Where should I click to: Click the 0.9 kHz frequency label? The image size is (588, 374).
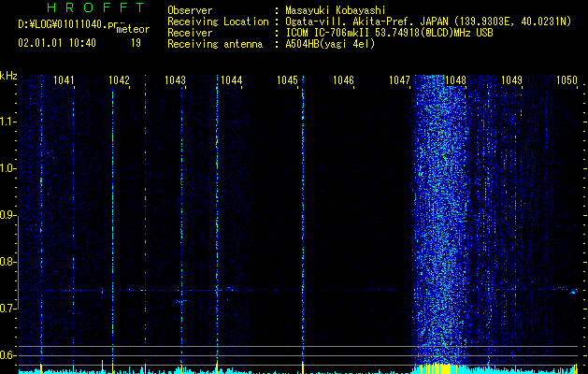tap(7, 215)
